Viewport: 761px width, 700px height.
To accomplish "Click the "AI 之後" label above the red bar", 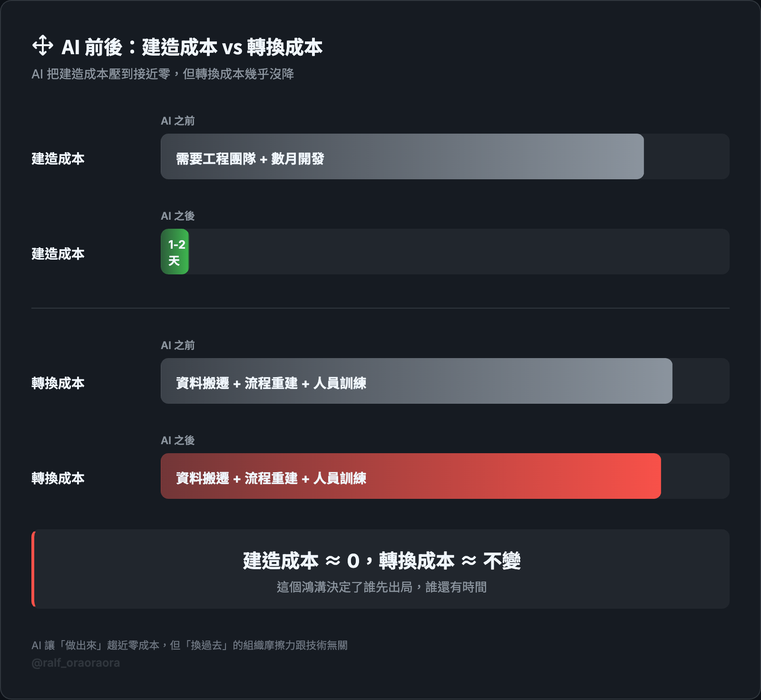I will [x=177, y=440].
